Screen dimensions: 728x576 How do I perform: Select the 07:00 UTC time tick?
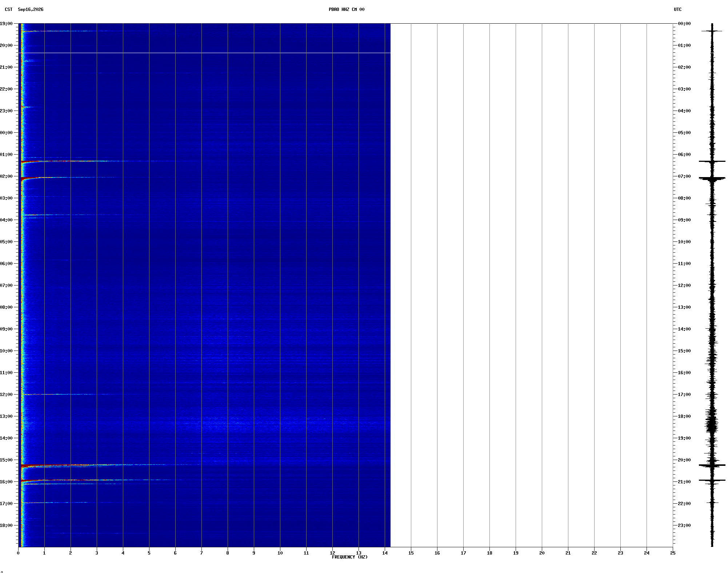[684, 176]
